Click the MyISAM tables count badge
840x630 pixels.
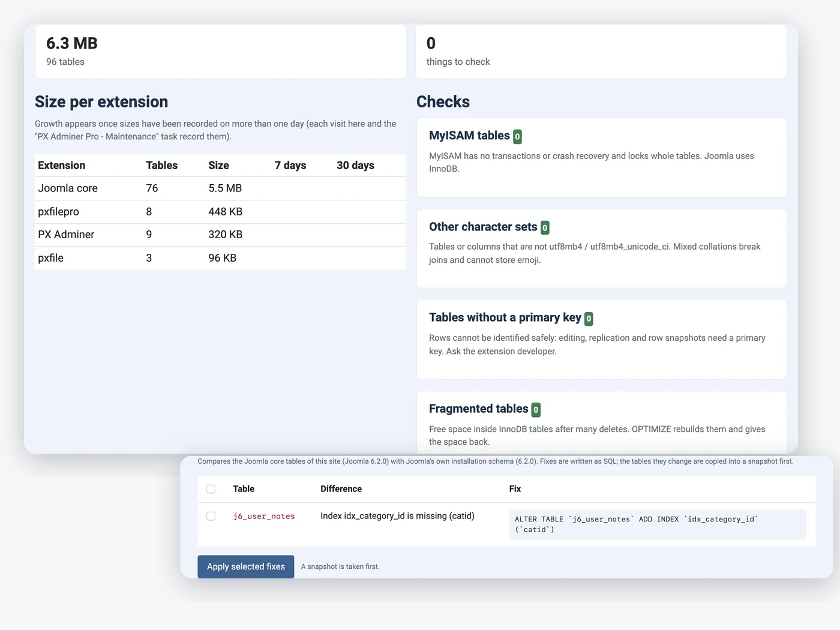tap(517, 137)
